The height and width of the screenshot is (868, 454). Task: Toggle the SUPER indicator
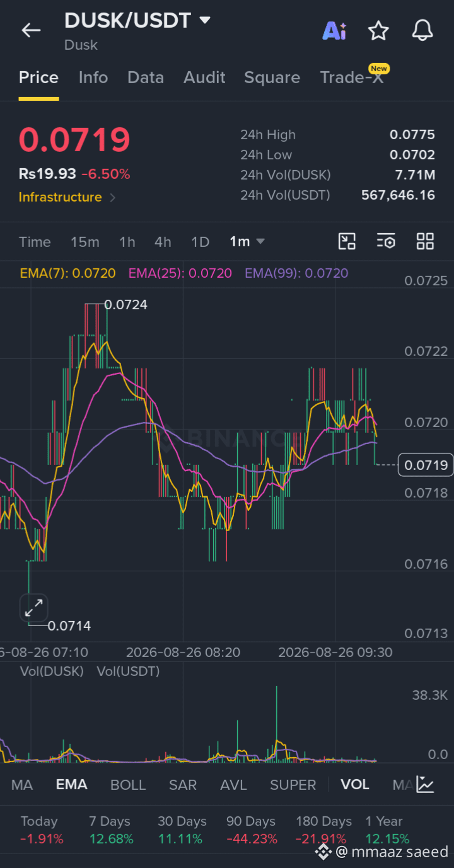click(293, 785)
